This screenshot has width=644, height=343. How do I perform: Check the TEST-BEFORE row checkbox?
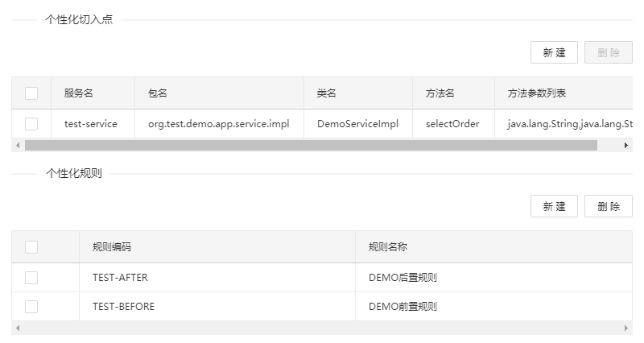(x=31, y=307)
